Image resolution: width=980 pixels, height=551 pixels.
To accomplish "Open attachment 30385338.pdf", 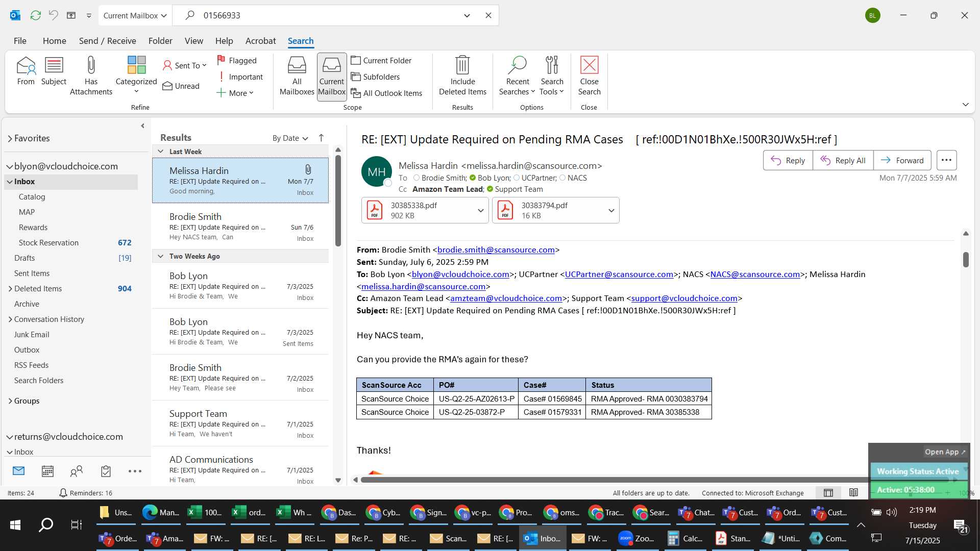I will [x=419, y=210].
